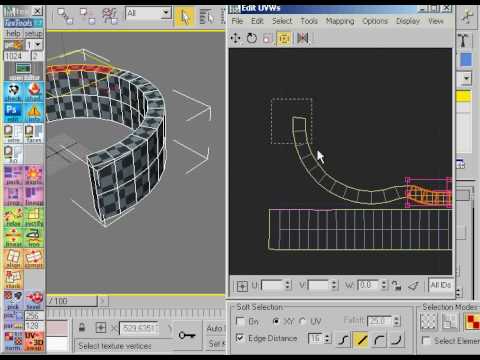Click the Select and Link tool
Screen dimensions: 480x360
click(65, 16)
